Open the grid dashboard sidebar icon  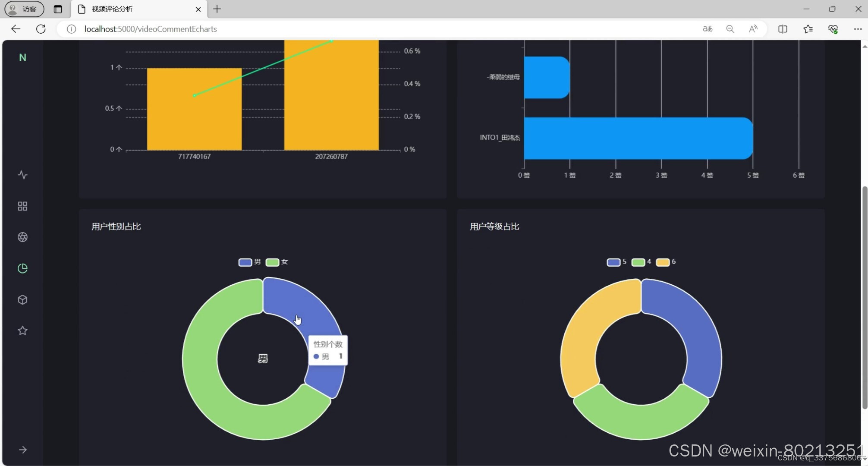coord(22,206)
